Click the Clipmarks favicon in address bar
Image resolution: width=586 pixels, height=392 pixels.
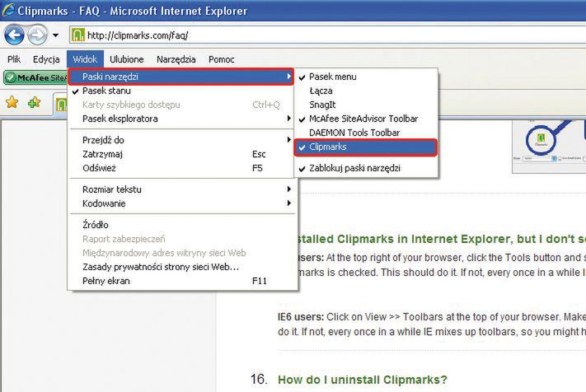pos(77,35)
